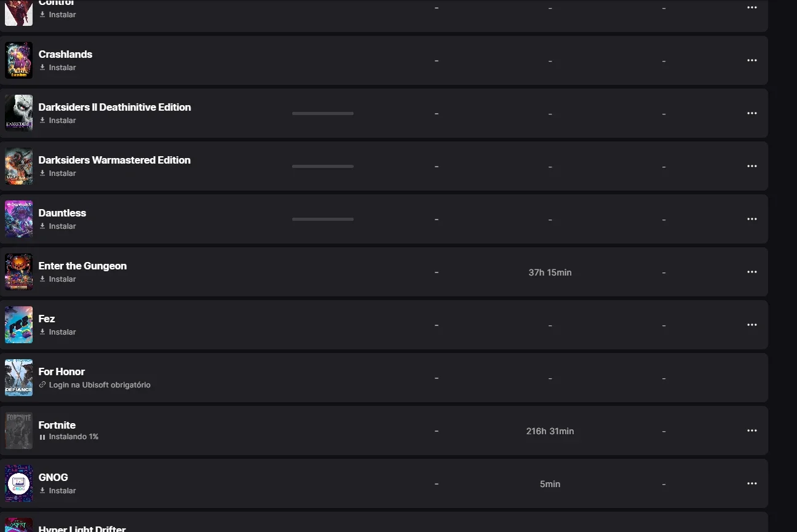Open more options for Darksiders Warmastered Edition
The height and width of the screenshot is (532, 797).
tap(751, 166)
